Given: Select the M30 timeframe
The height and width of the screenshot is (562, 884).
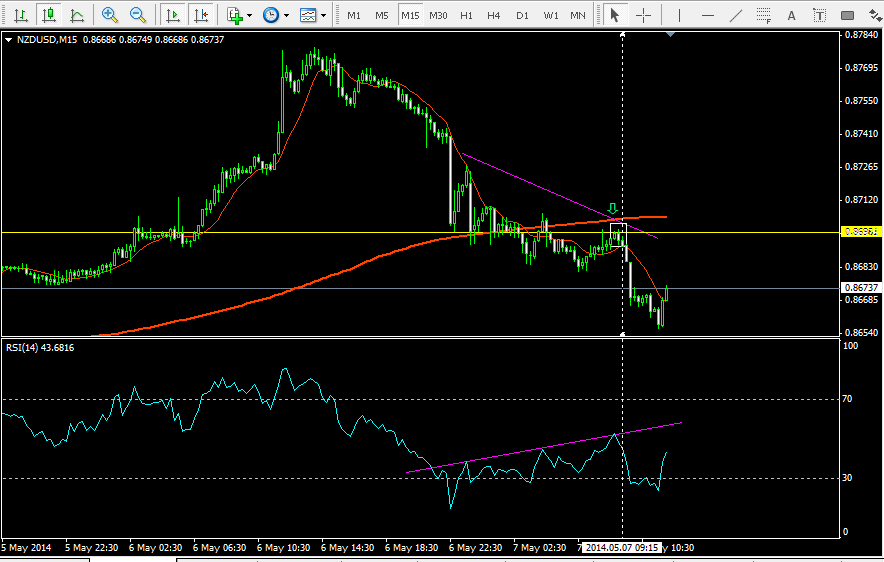Looking at the screenshot, I should click(438, 15).
